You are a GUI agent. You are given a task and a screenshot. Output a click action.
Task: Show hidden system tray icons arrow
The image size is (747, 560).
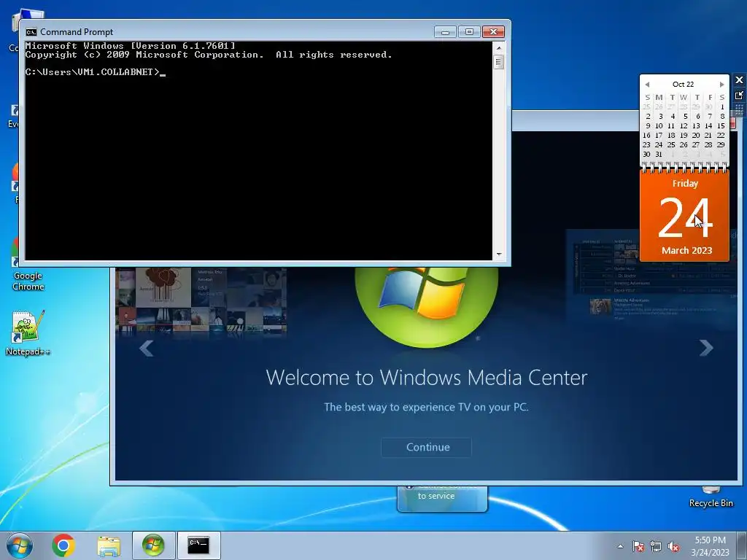tap(620, 546)
